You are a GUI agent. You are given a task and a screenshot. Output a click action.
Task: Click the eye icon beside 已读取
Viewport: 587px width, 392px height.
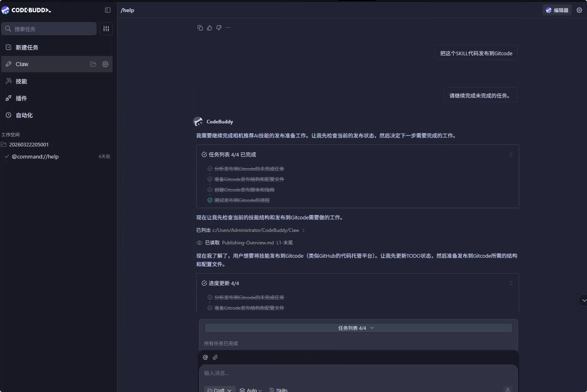tap(199, 243)
